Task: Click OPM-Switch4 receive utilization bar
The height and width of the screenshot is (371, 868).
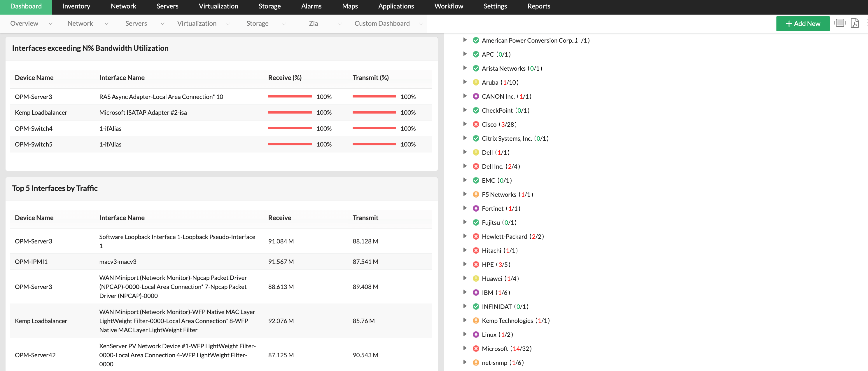Action: coord(290,128)
